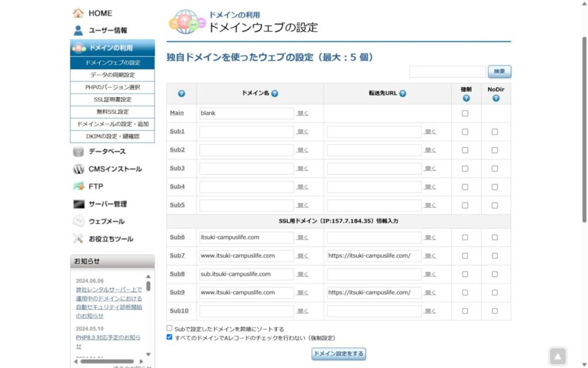Open the domain link for Sub7
Viewport: 588px width, 368px height.
click(x=303, y=256)
